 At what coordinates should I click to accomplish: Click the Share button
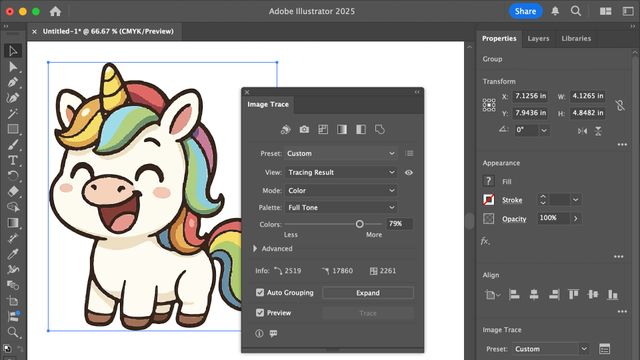(x=525, y=11)
